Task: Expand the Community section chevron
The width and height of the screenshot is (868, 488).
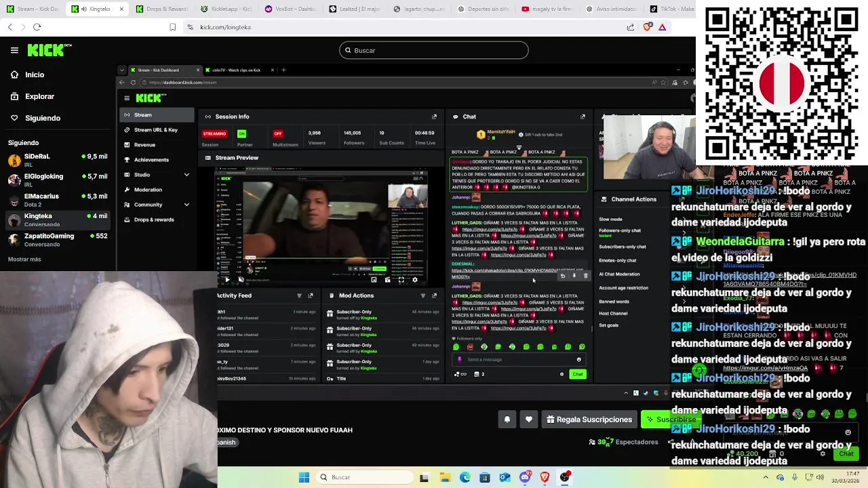Action: 186,204
